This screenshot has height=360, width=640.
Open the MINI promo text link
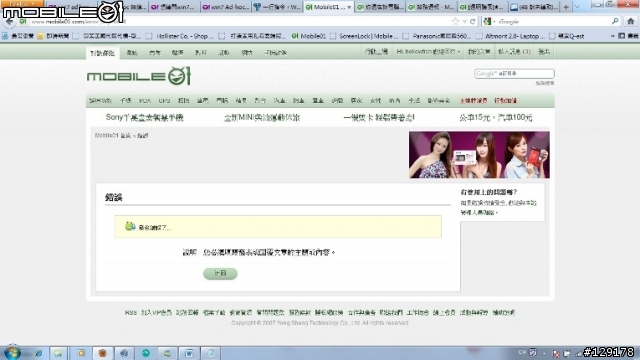tap(262, 118)
